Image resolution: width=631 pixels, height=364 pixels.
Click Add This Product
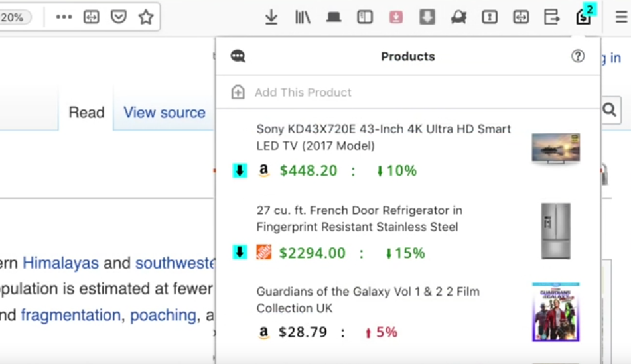(x=303, y=93)
